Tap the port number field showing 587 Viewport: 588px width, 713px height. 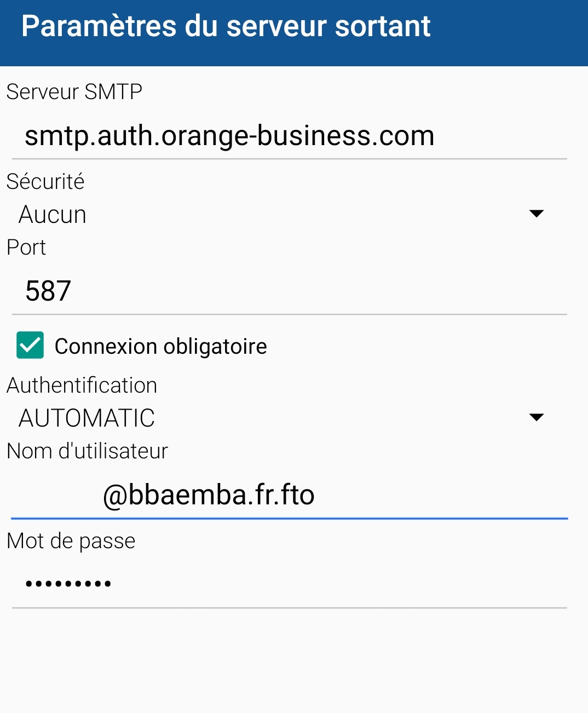[x=48, y=291]
